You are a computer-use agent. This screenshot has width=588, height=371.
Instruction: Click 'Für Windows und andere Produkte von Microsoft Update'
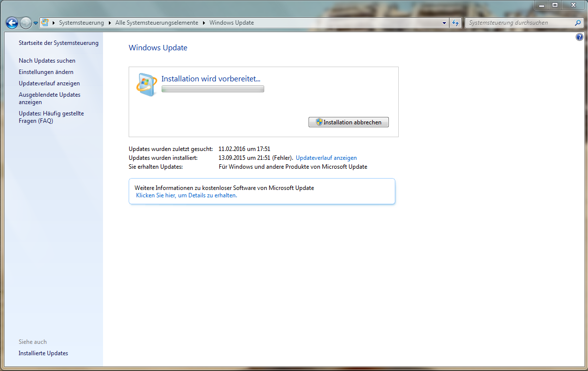click(x=293, y=167)
